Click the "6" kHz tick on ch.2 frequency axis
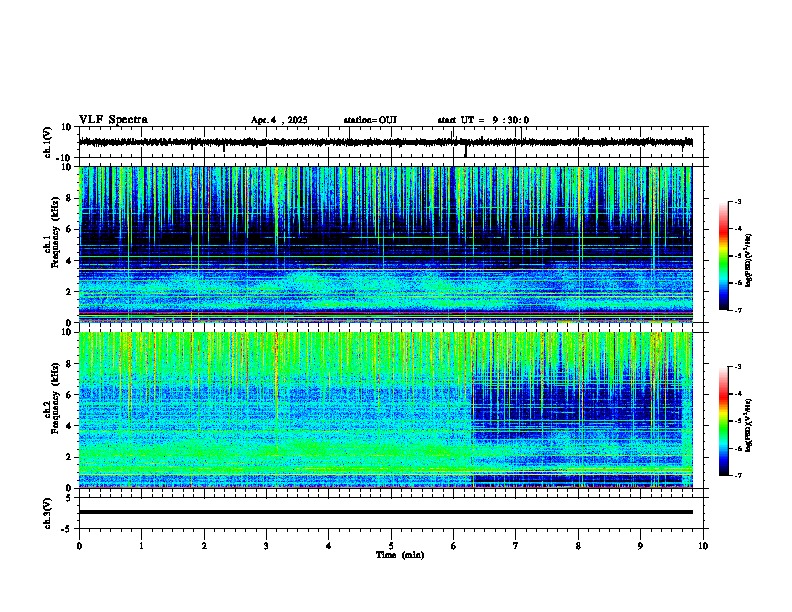This screenshot has width=792, height=612. click(70, 395)
